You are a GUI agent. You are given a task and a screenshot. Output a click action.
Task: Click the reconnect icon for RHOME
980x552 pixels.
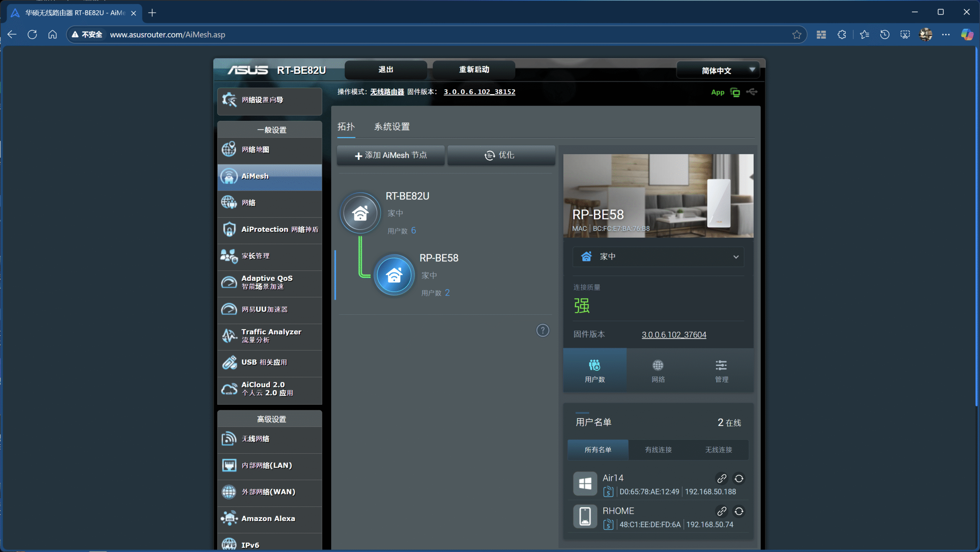(x=739, y=511)
